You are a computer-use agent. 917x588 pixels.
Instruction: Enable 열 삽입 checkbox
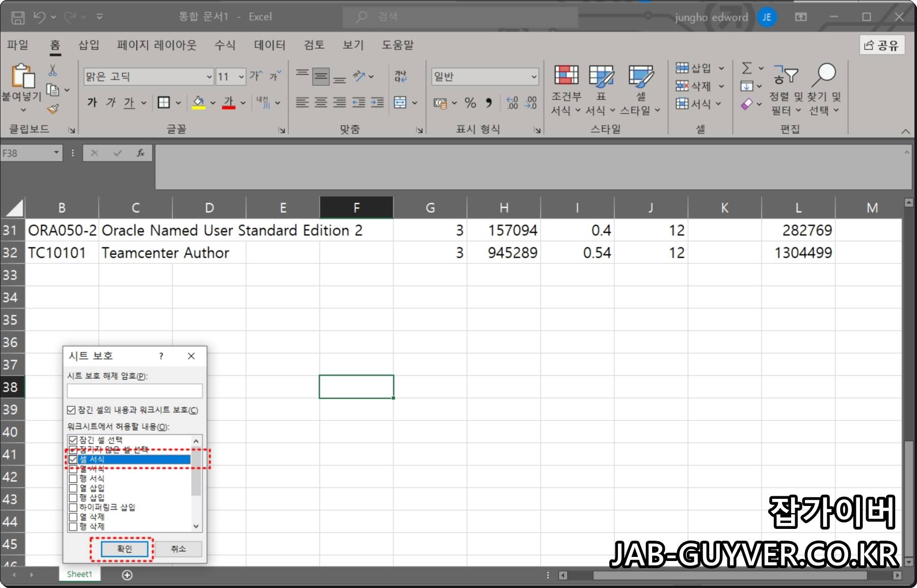(x=73, y=488)
